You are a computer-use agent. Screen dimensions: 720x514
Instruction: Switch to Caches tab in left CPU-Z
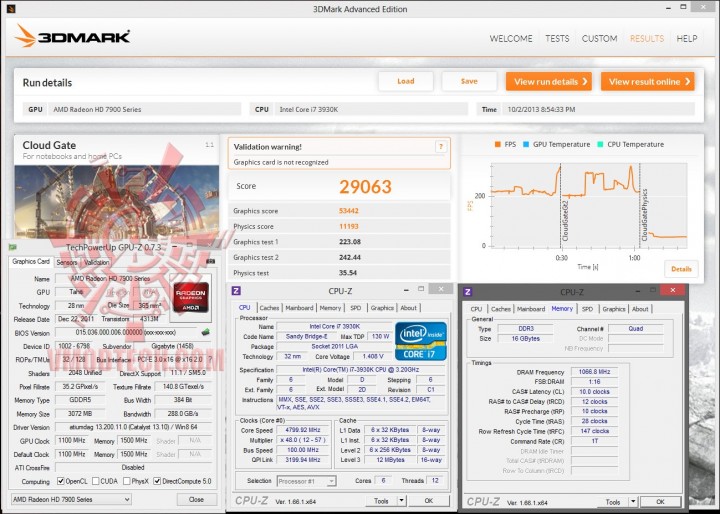[269, 308]
